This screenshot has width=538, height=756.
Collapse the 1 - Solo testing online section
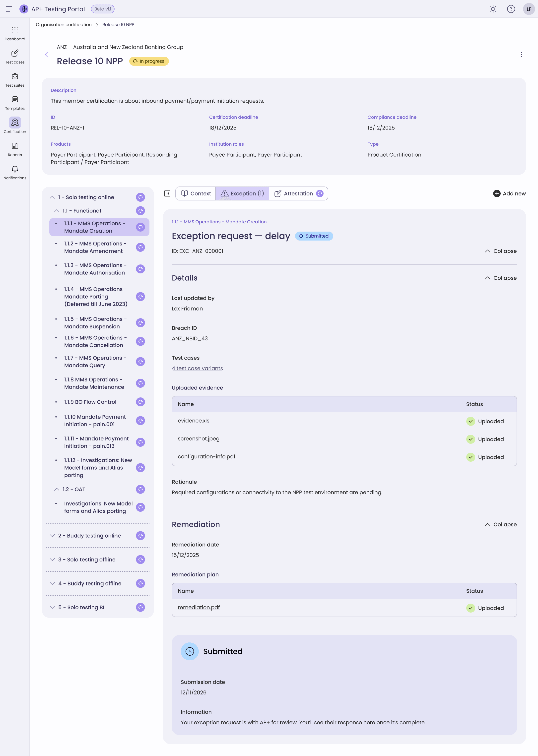tap(52, 197)
